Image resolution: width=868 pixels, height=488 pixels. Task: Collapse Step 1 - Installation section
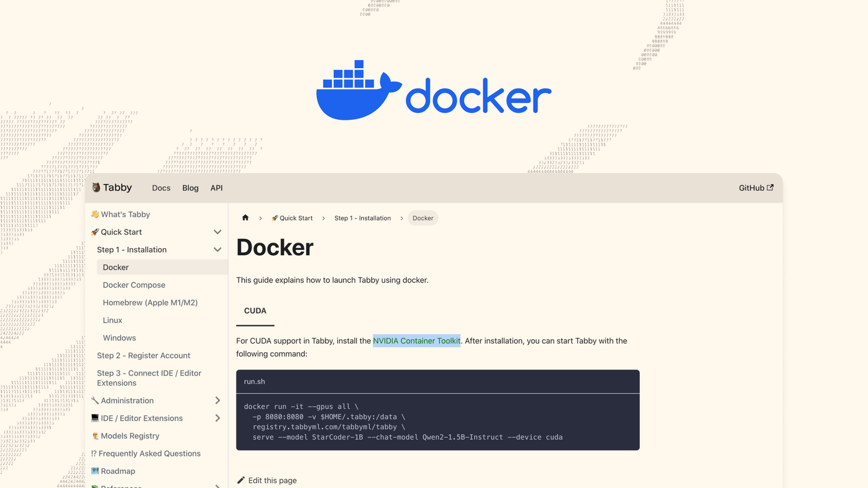tap(218, 249)
